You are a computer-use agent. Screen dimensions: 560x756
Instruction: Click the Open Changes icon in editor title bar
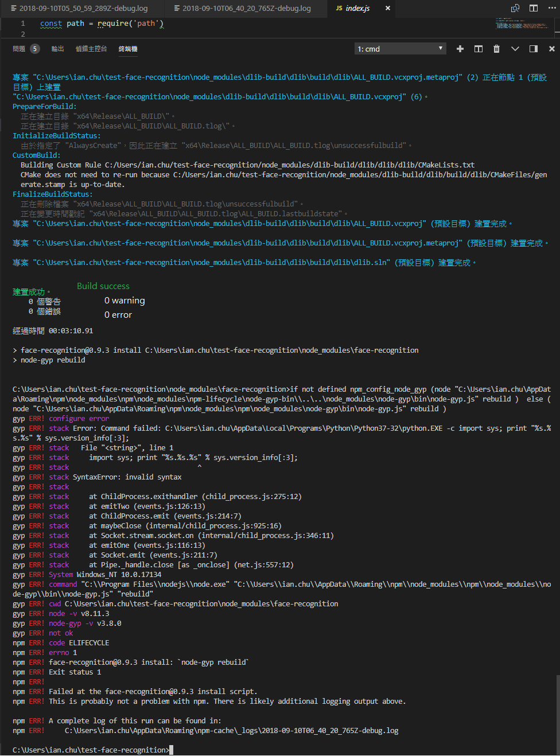coord(515,8)
